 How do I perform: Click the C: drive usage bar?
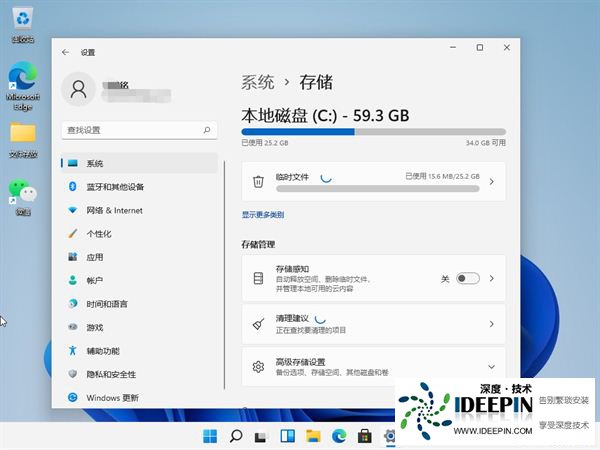(x=373, y=132)
